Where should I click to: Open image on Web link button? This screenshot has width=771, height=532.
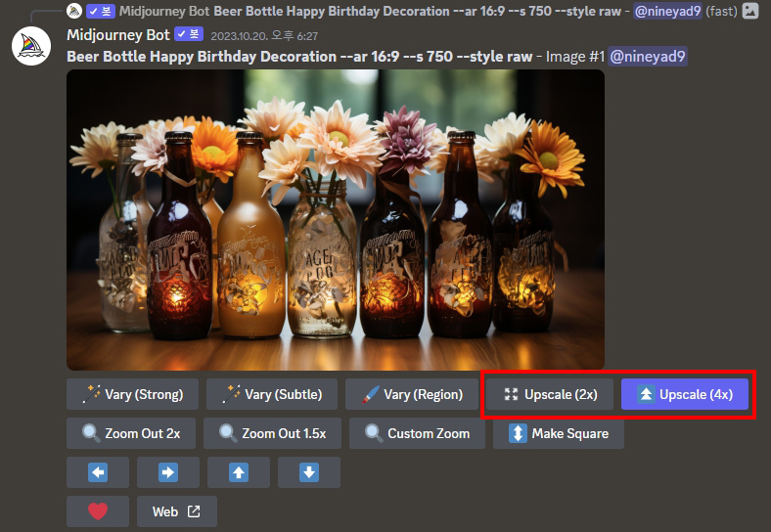[177, 511]
